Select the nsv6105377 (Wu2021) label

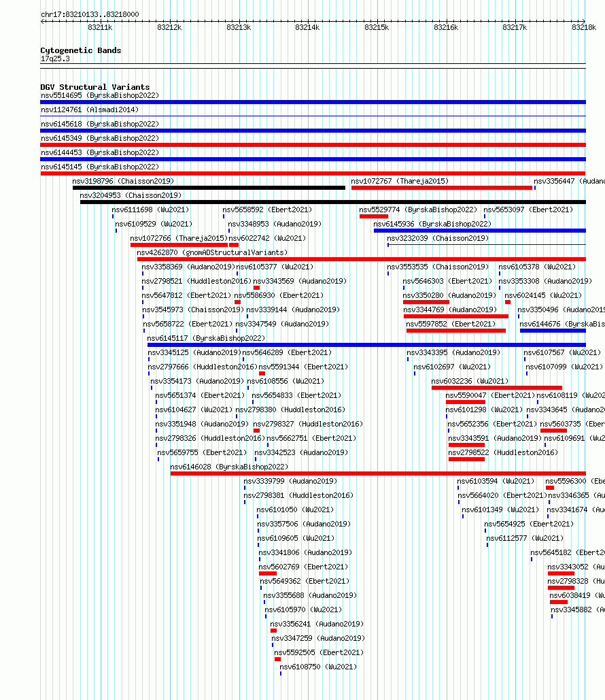275,267
